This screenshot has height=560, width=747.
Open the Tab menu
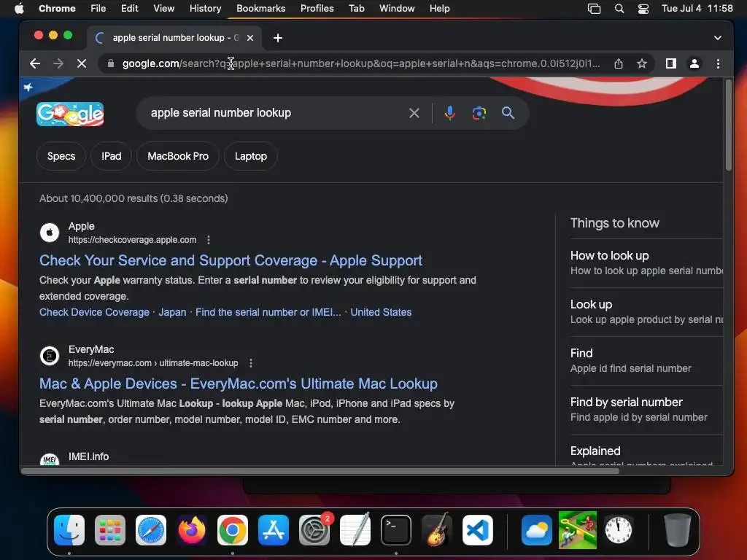(356, 8)
